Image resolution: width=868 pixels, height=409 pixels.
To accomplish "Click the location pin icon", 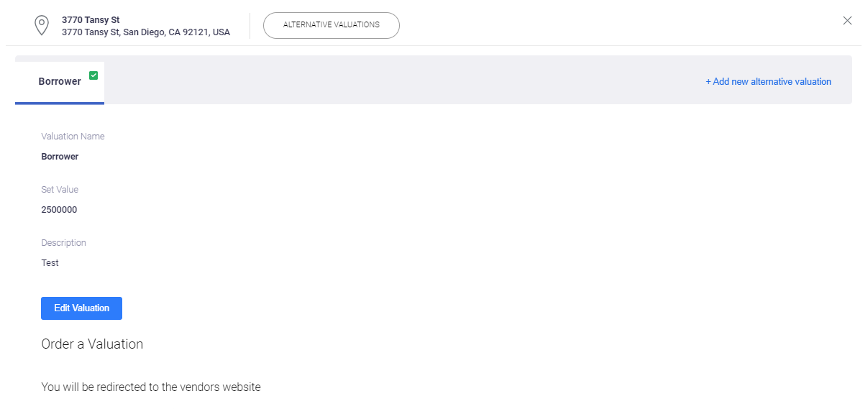I will [42, 26].
